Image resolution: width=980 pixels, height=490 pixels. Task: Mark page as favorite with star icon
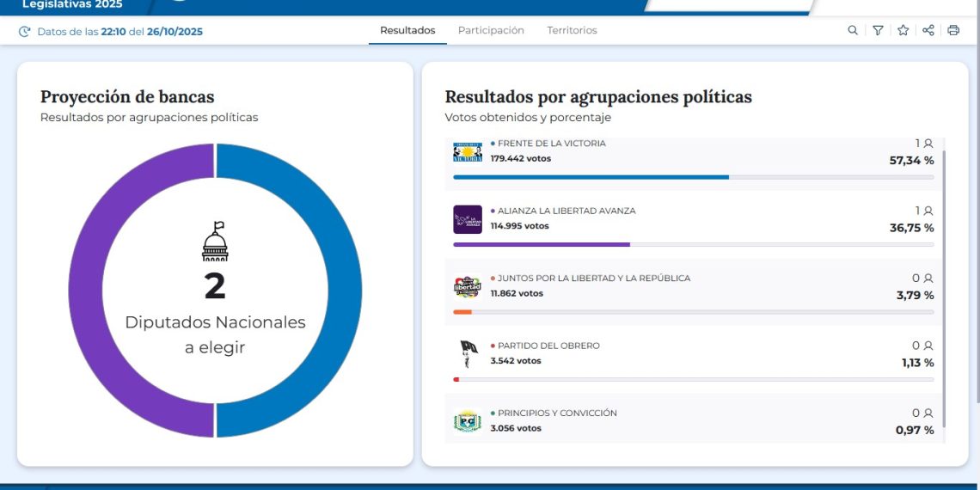tap(903, 30)
